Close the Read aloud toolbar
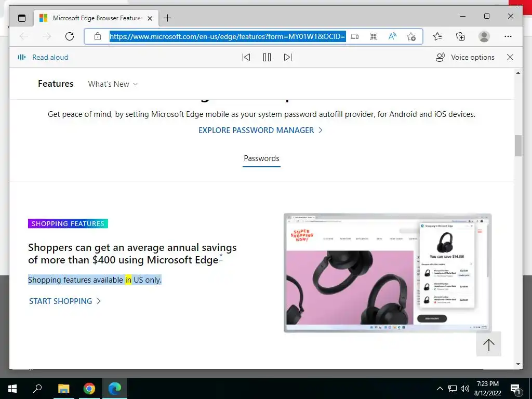The height and width of the screenshot is (399, 532). coord(510,57)
